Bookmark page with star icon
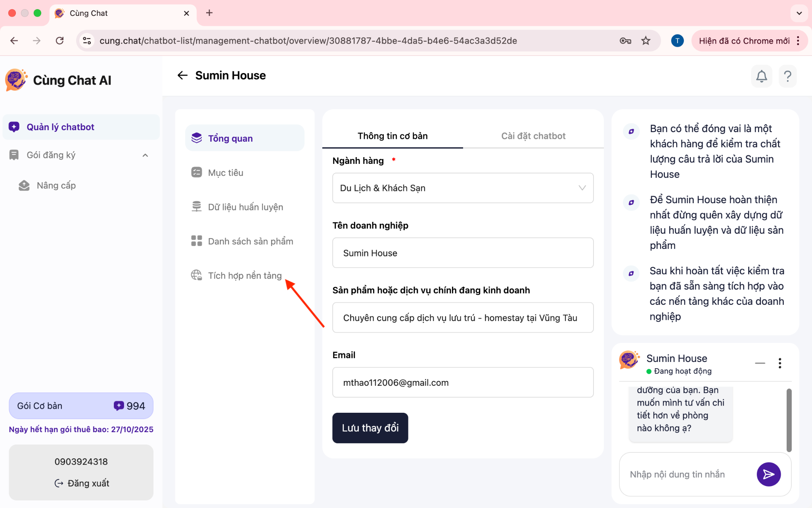The image size is (812, 508). coord(646,40)
